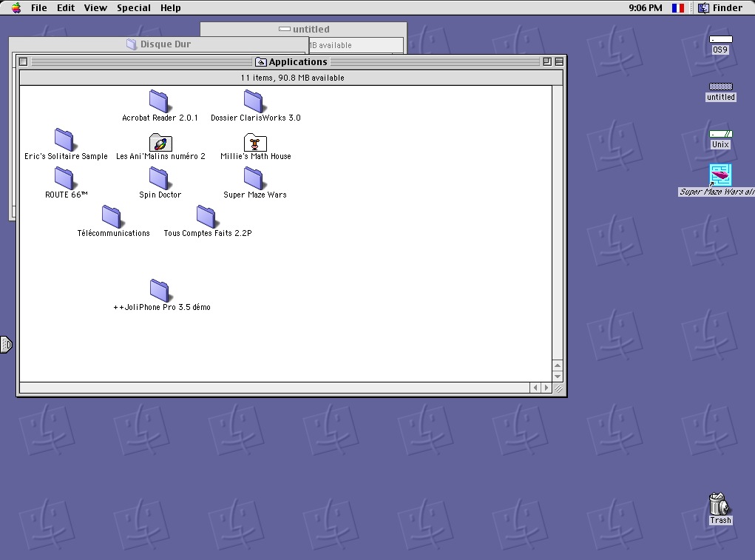Click the Applications window resize grip
This screenshot has width=755, height=560.
[558, 388]
